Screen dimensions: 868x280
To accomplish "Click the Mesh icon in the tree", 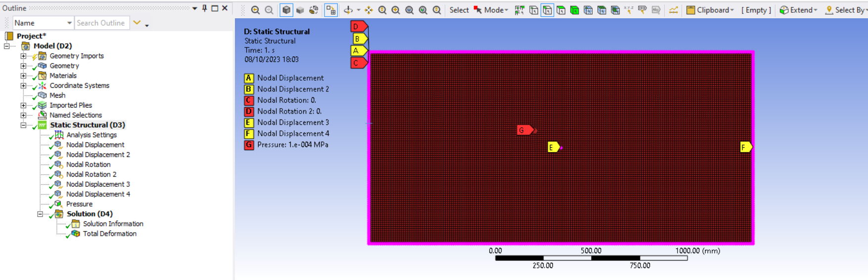I will point(43,95).
